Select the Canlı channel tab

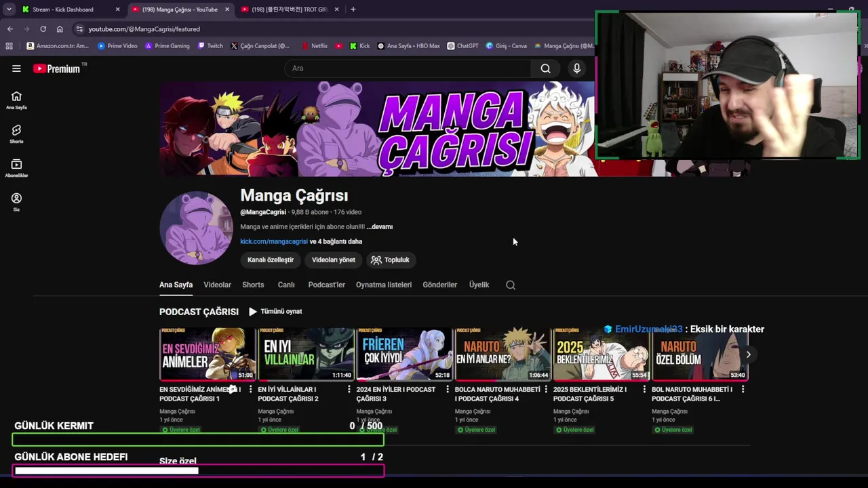pos(286,285)
